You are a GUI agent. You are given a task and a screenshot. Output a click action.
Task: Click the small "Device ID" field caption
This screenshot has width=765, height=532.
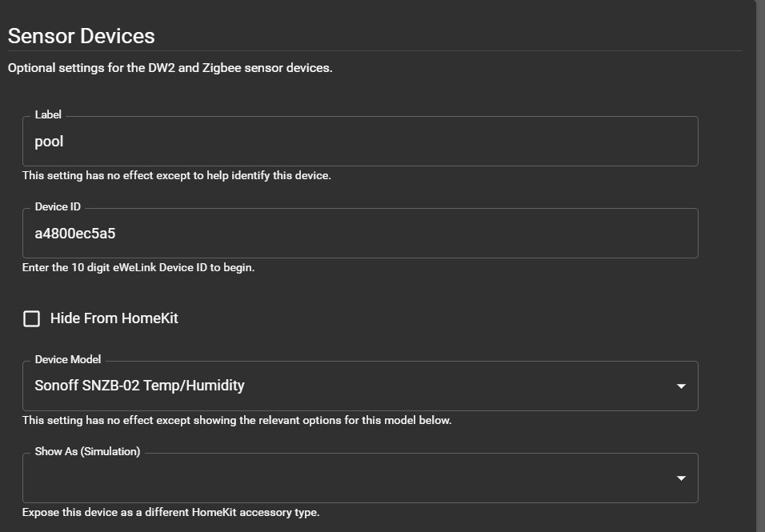(58, 206)
